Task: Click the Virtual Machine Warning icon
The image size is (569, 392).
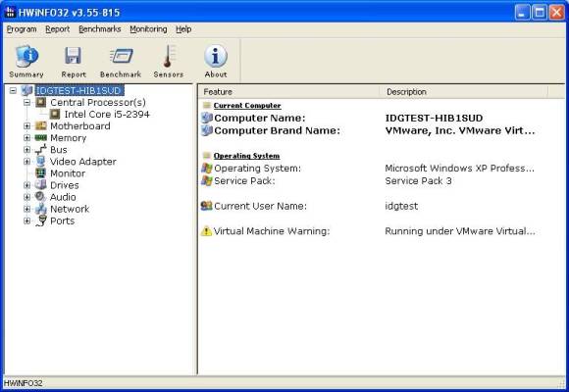Action: 206,231
